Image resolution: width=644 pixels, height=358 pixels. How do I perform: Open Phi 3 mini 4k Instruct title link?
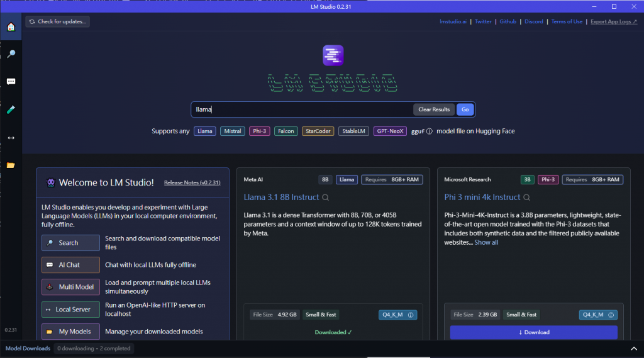click(482, 198)
